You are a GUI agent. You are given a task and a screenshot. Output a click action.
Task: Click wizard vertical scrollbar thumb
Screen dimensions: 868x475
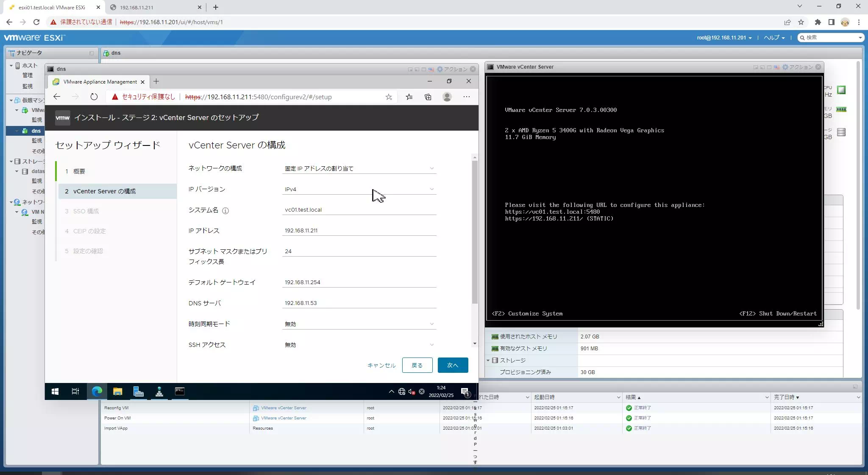(x=475, y=232)
